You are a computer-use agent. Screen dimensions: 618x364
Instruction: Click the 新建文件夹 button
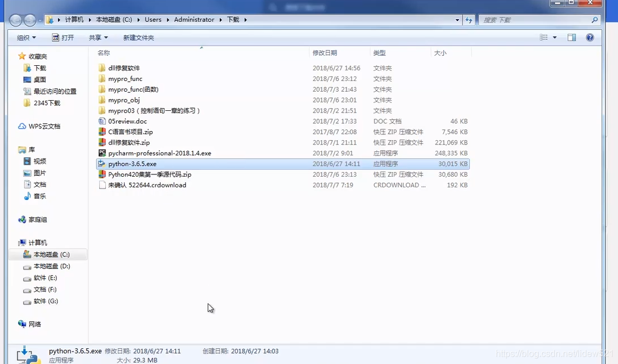(x=139, y=37)
